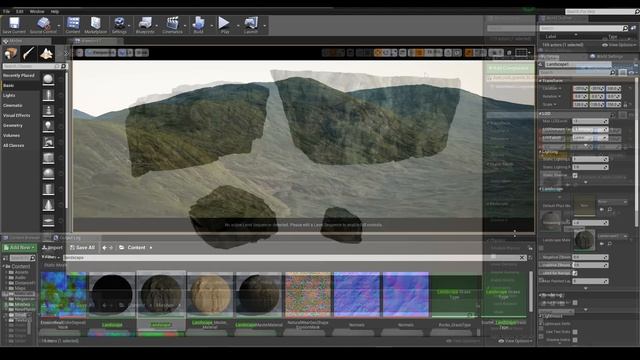Viewport: 640px width, 360px height.
Task: Open View Options in Content Browser
Action: [x=516, y=341]
